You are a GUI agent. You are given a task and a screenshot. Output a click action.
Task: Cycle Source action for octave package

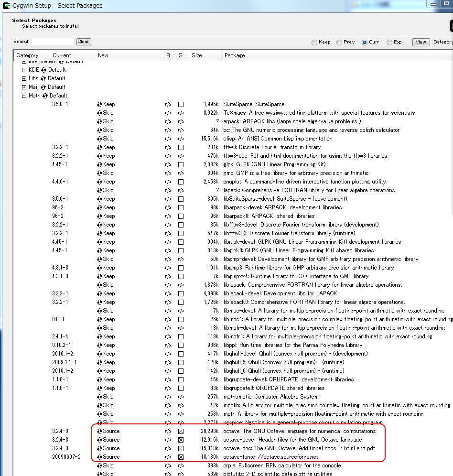coord(99,432)
